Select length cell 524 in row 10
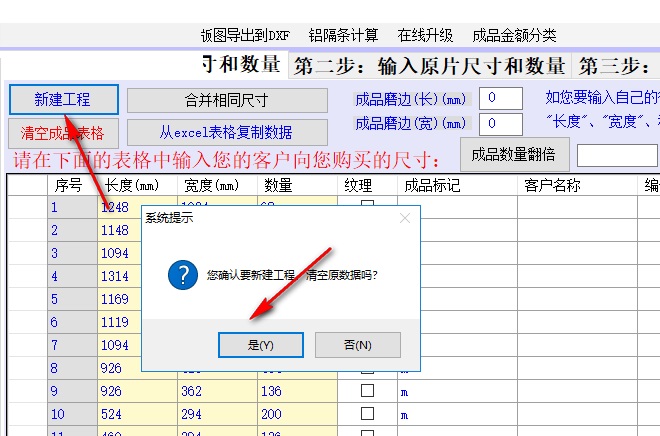The image size is (660, 436). click(x=137, y=414)
